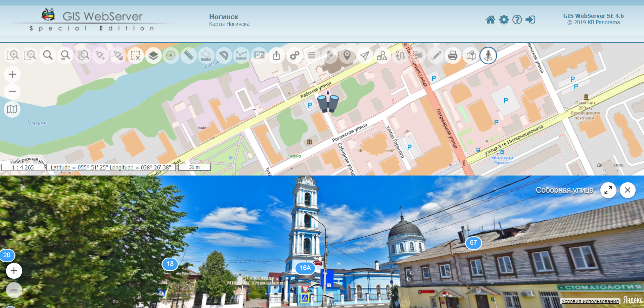Click the paper plane navigation tool
Viewport: 644px width, 308px height.
365,55
